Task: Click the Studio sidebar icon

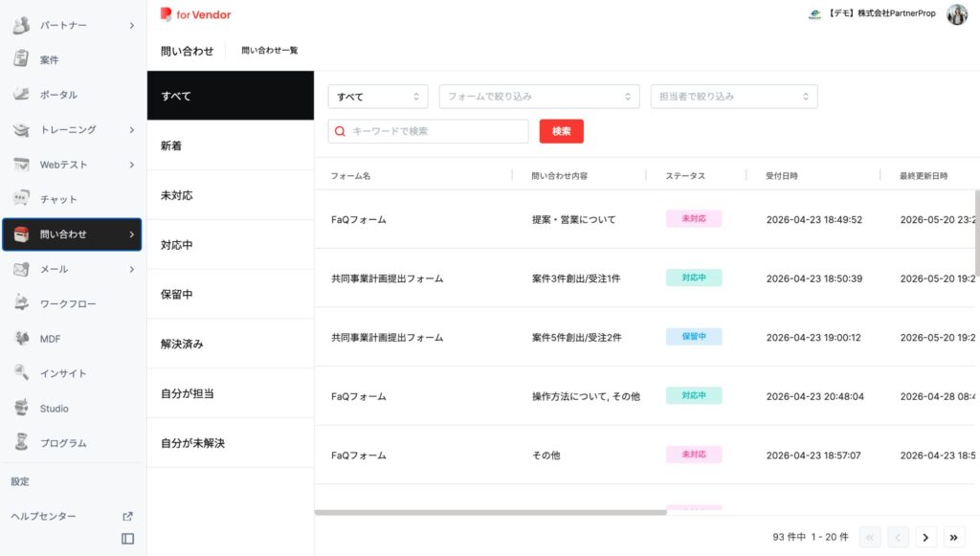Action: pyautogui.click(x=21, y=408)
